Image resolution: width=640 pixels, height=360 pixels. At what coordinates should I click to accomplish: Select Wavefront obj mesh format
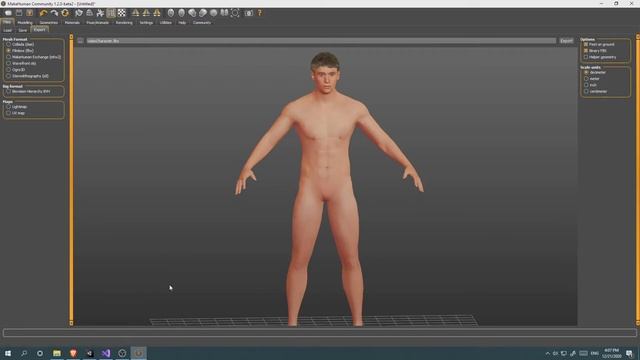[x=21, y=63]
